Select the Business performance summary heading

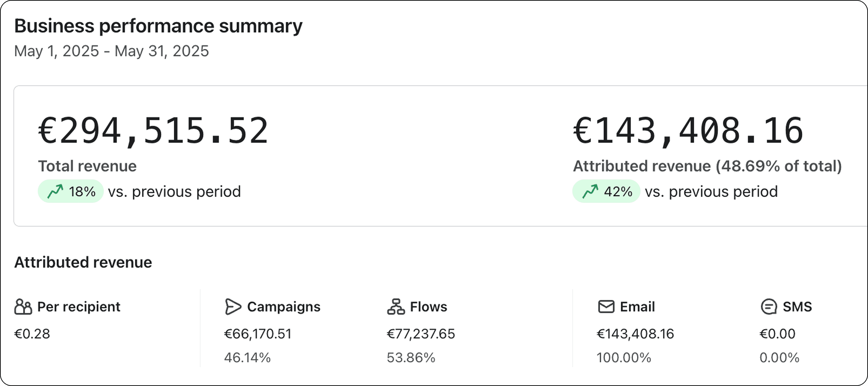pyautogui.click(x=158, y=26)
